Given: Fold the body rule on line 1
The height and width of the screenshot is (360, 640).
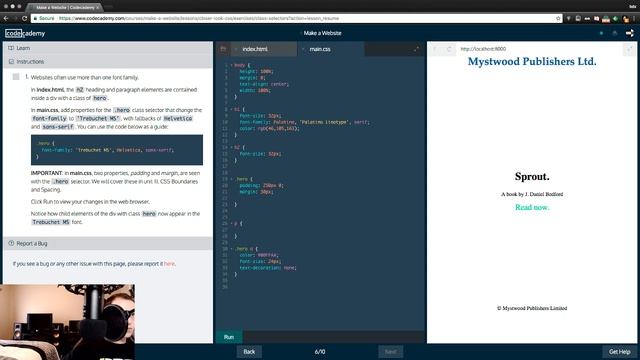Looking at the screenshot, I should 231,65.
